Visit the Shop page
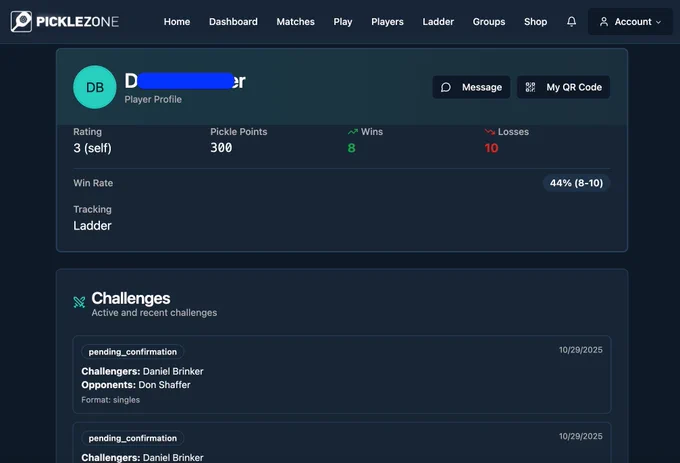The height and width of the screenshot is (463, 680). (x=535, y=22)
